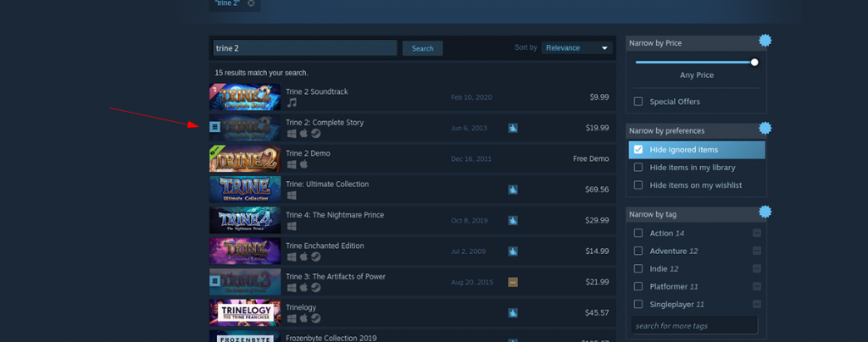Screen dimensions: 868x342
Task: Click the music note icon under Trine 2 Soundtrack
Action: click(x=292, y=102)
